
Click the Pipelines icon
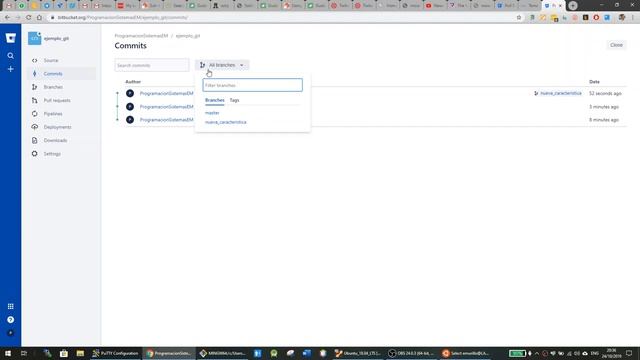pos(35,114)
